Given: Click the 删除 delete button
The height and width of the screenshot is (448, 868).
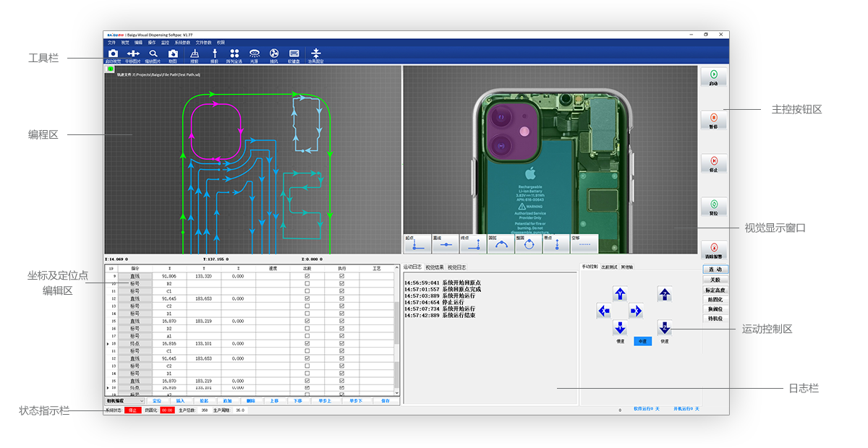Looking at the screenshot, I should pyautogui.click(x=251, y=400).
